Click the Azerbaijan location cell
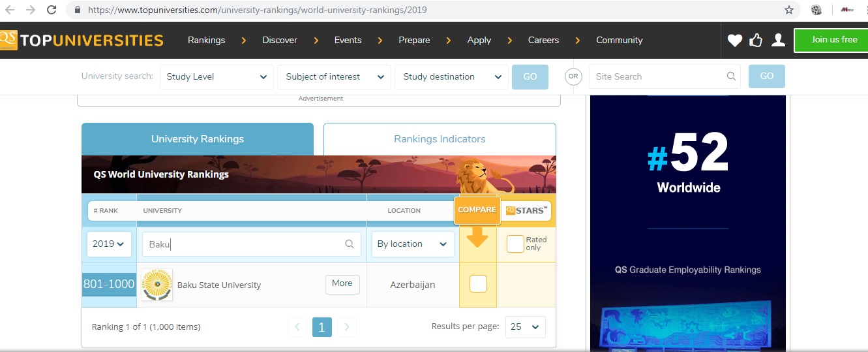 [413, 285]
